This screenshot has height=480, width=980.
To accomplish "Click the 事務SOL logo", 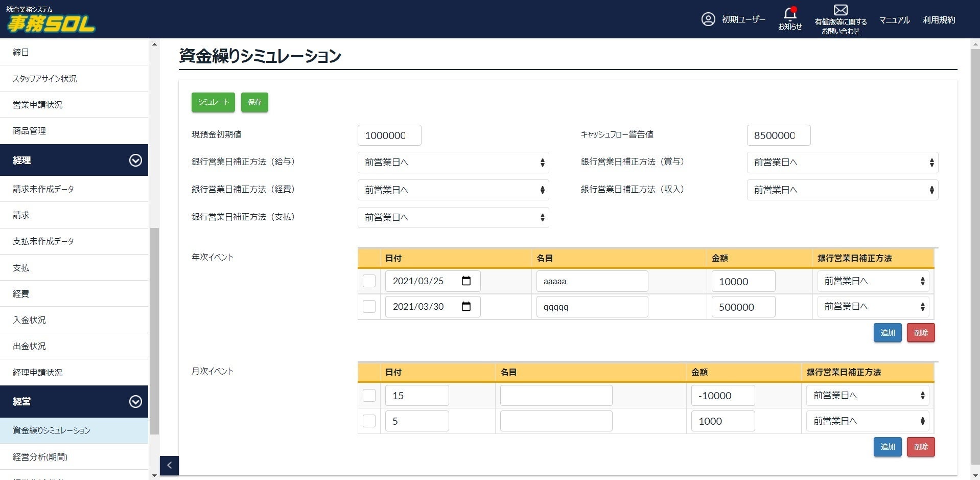I will [51, 20].
